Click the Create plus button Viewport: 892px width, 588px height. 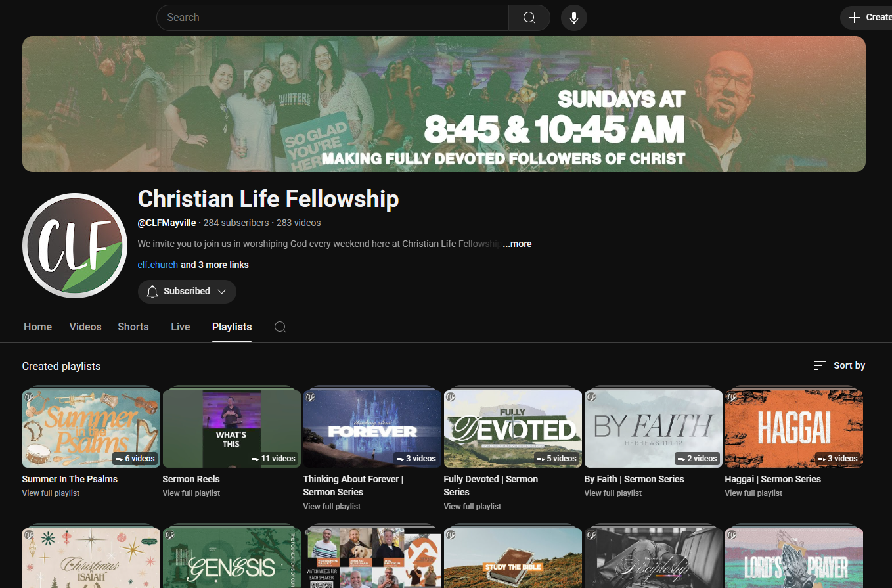[x=867, y=18]
